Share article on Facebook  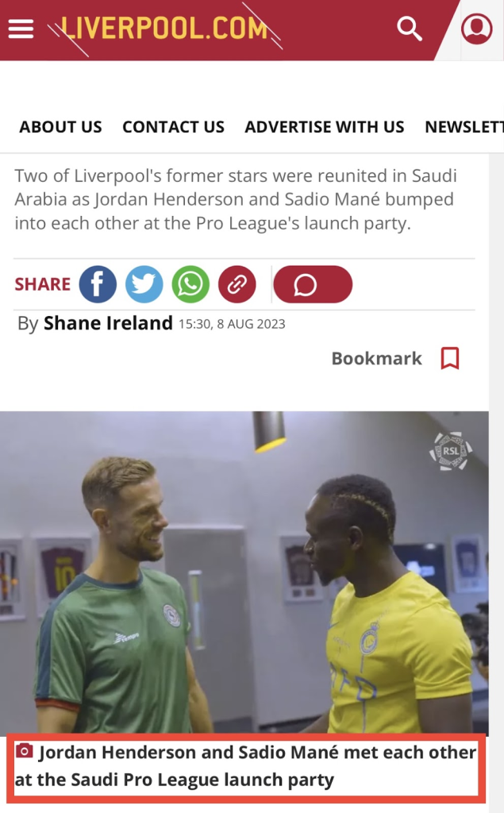click(98, 284)
